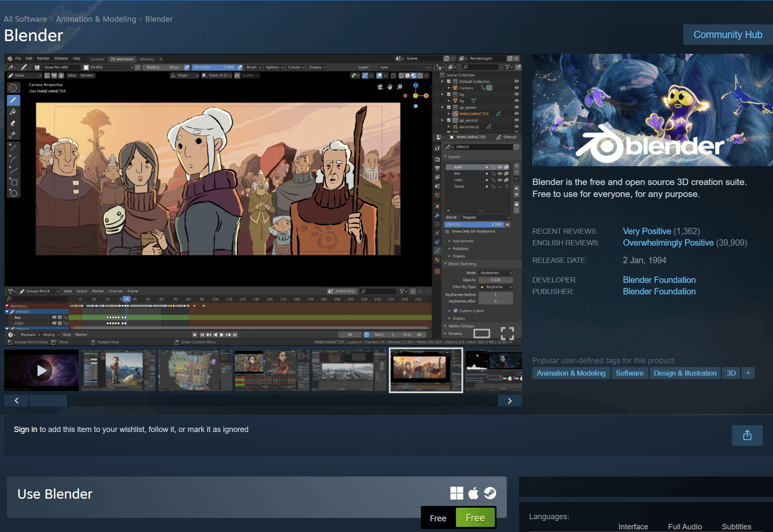
Task: Click the jump to end playback button
Action: (x=235, y=335)
